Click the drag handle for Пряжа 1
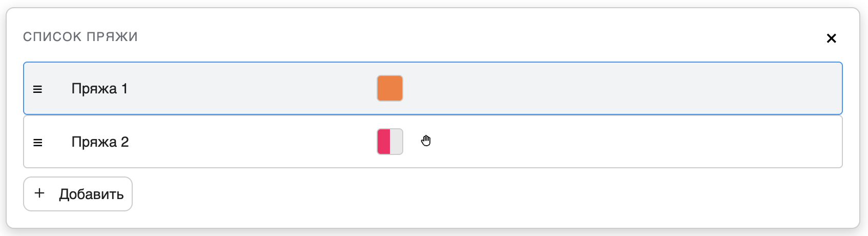 (x=37, y=89)
